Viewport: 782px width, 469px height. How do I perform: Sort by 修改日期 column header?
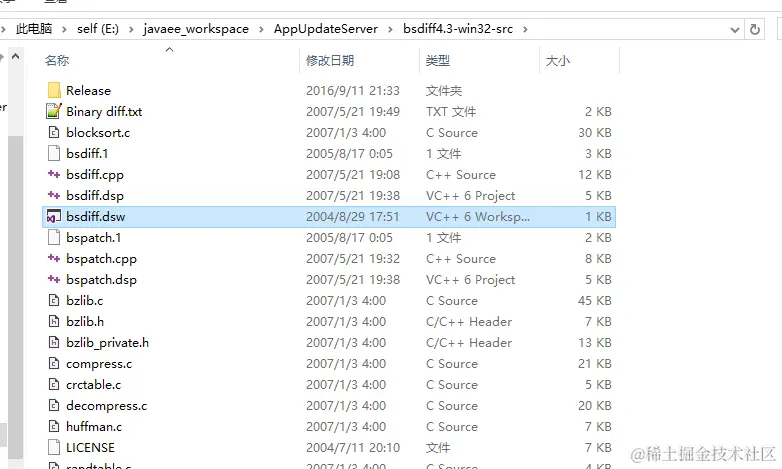click(x=330, y=60)
